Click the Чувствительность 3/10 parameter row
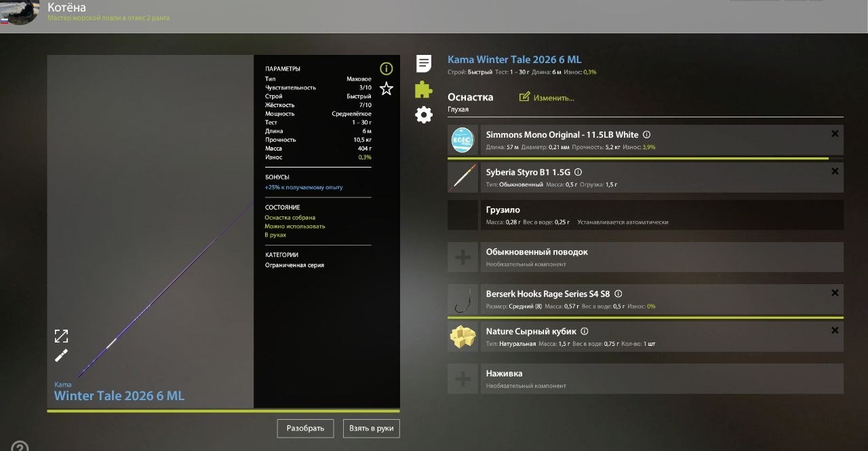 tap(318, 87)
